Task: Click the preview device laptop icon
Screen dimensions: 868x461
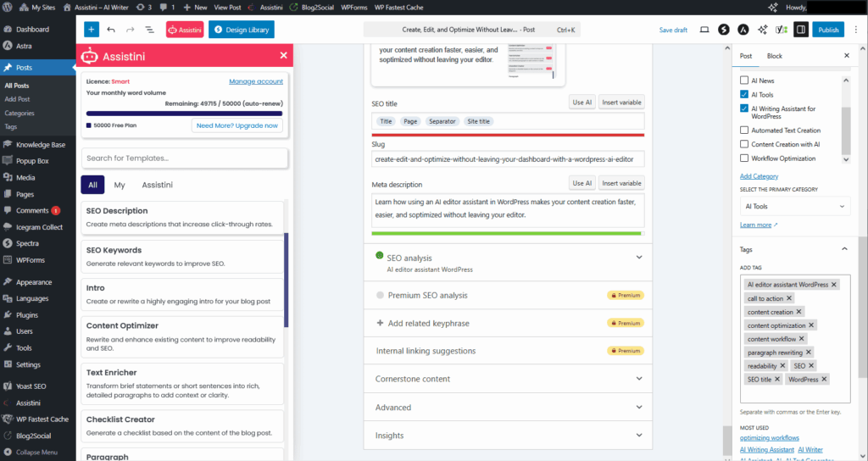Action: pyautogui.click(x=704, y=30)
